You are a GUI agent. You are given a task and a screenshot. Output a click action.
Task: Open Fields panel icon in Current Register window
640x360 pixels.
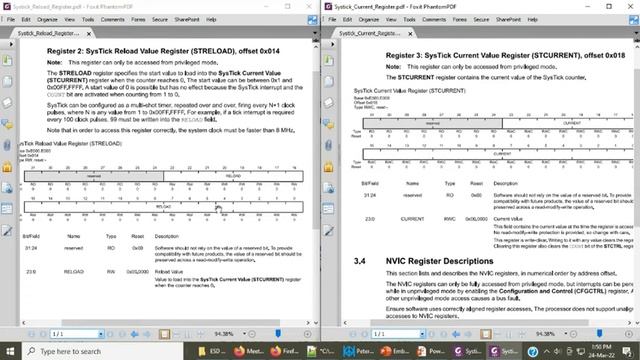click(329, 209)
